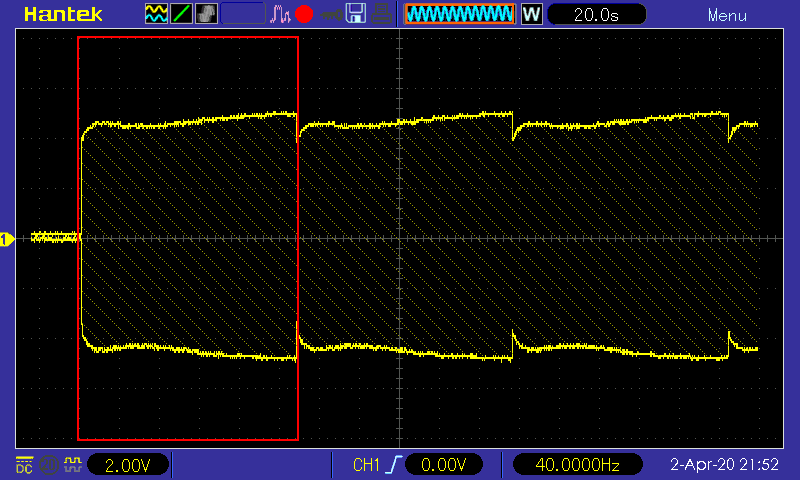Select the green diagonal line icon
This screenshot has width=800, height=480.
tap(181, 14)
